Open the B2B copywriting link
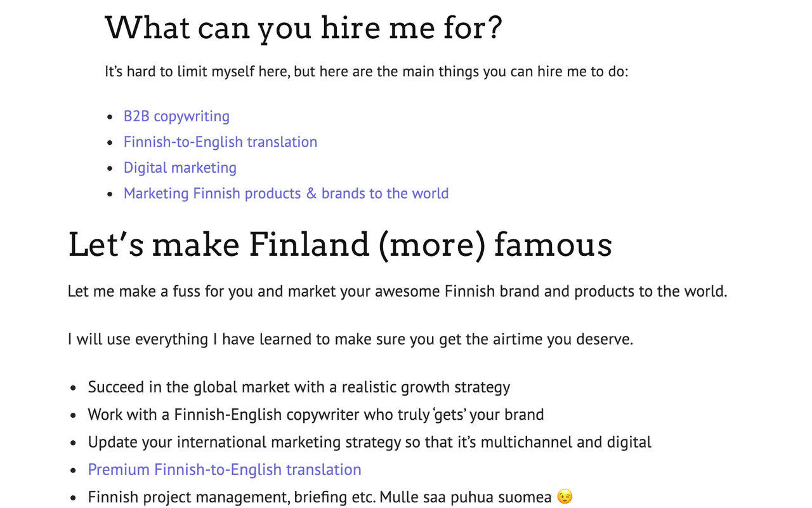The width and height of the screenshot is (812, 508). pos(176,116)
